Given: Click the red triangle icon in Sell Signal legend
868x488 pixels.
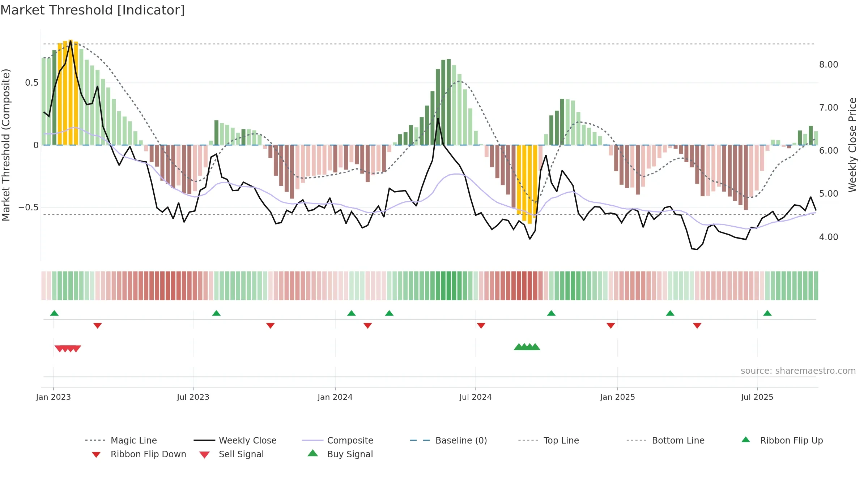Looking at the screenshot, I should (204, 455).
